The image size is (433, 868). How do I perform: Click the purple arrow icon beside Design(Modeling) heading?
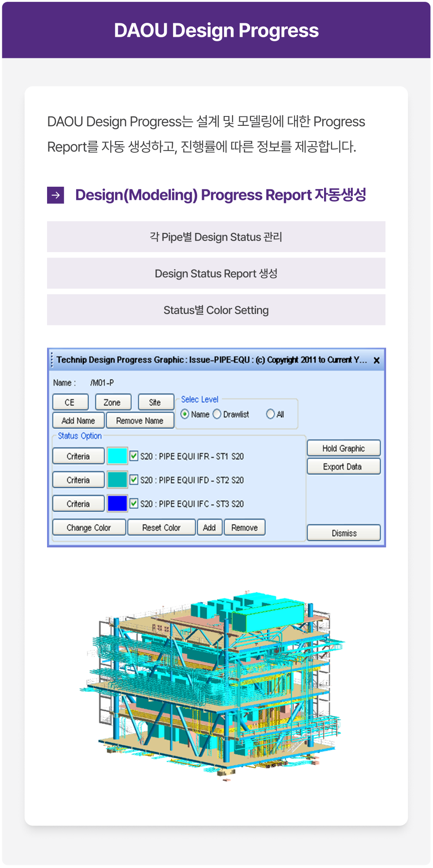click(56, 195)
